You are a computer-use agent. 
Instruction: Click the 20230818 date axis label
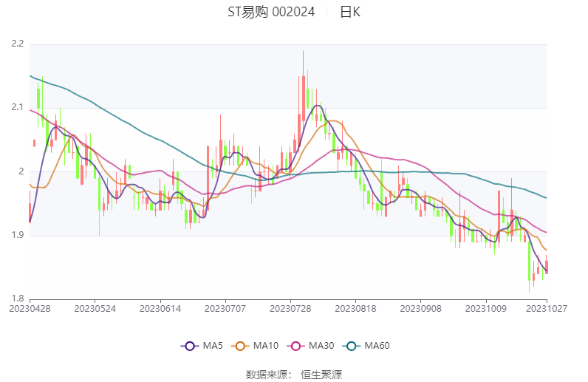[x=355, y=308]
